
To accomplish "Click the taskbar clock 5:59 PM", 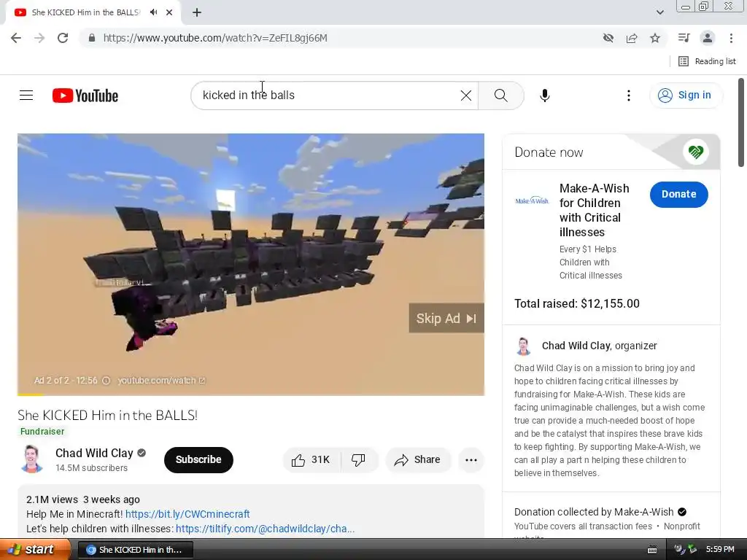I will [x=720, y=549].
